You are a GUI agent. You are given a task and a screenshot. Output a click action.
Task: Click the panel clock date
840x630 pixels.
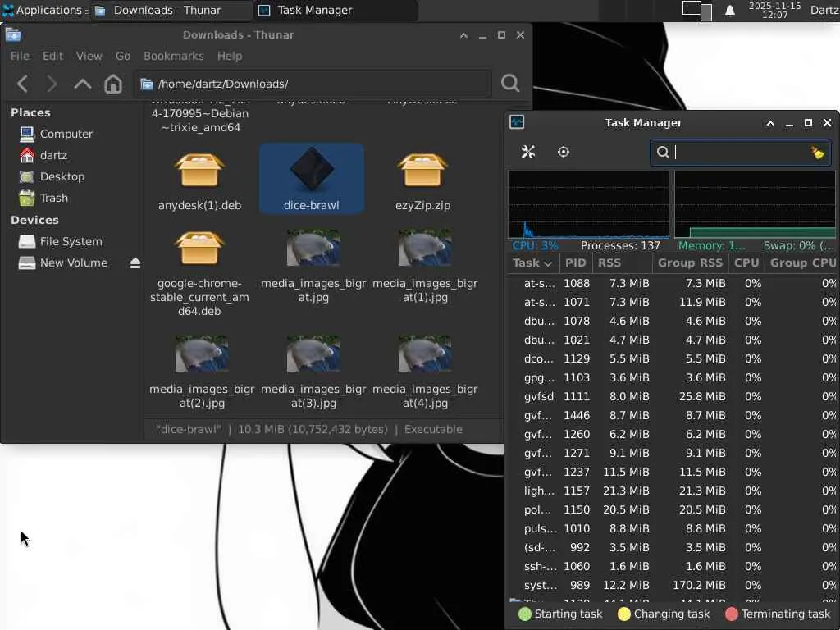coord(774,10)
